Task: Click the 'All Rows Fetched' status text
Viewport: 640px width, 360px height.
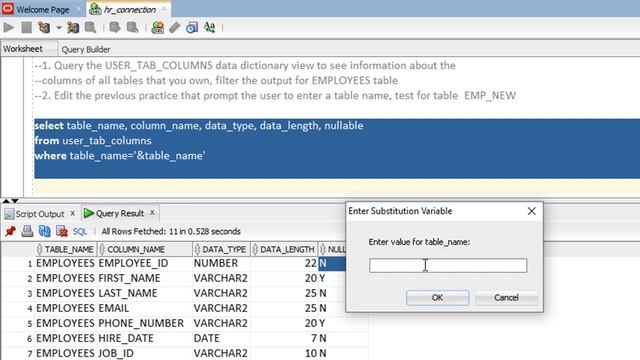Action: click(x=171, y=231)
